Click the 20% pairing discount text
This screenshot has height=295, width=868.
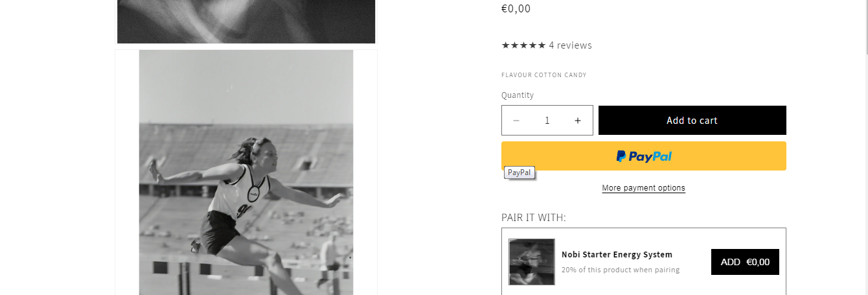(621, 270)
